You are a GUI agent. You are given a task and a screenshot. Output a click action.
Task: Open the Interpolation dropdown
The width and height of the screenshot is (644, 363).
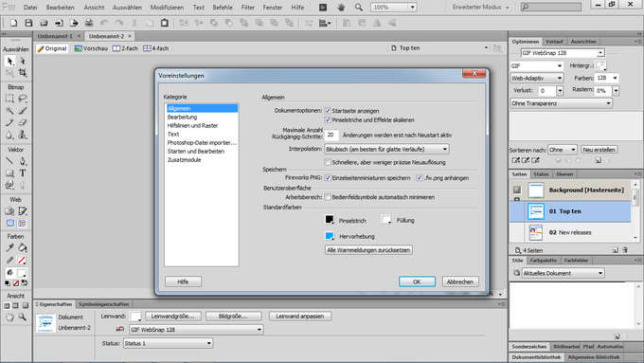[x=386, y=149]
